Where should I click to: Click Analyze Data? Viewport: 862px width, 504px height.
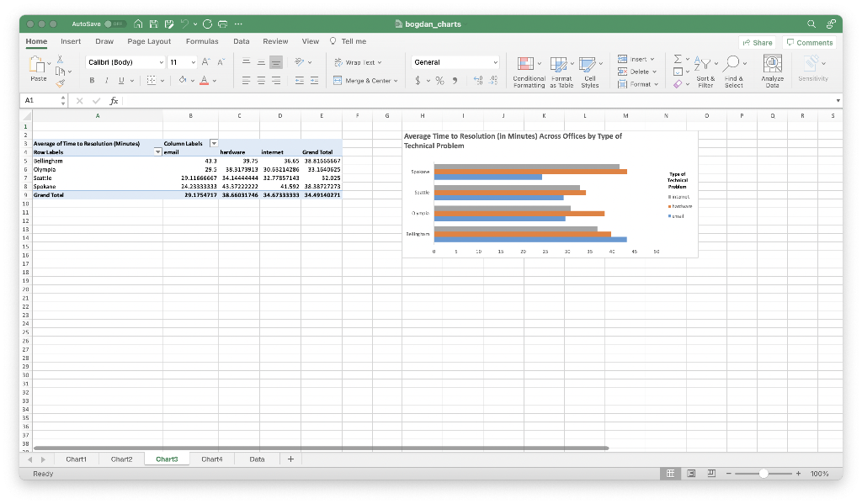point(773,72)
